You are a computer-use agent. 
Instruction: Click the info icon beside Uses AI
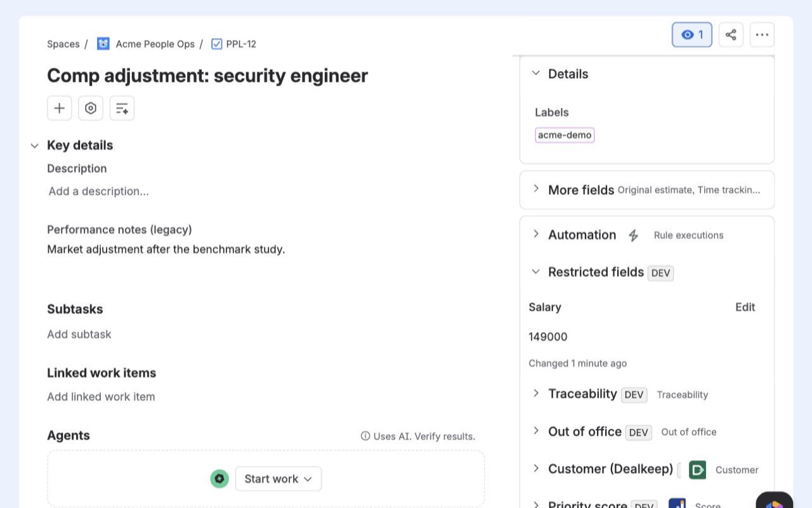pyautogui.click(x=365, y=436)
